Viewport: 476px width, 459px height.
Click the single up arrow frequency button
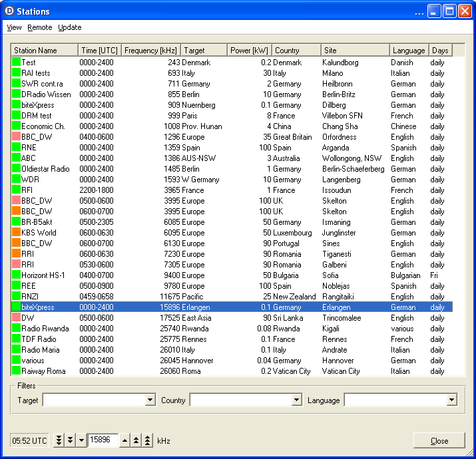(x=124, y=440)
